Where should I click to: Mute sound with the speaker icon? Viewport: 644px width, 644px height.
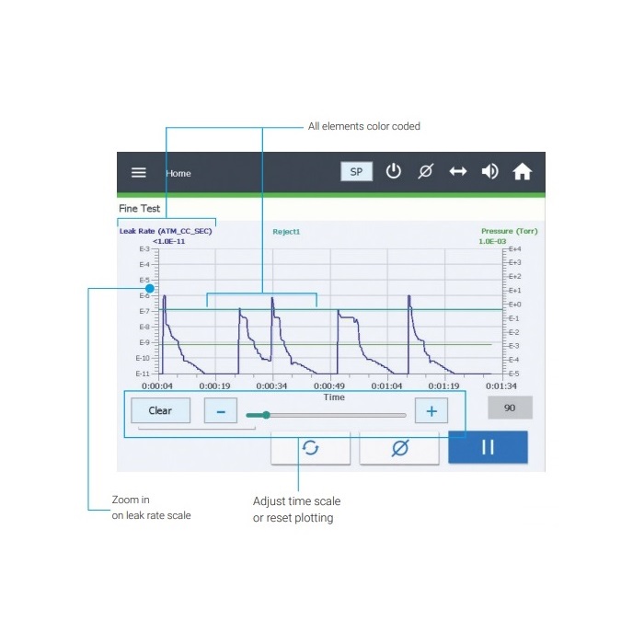489,172
